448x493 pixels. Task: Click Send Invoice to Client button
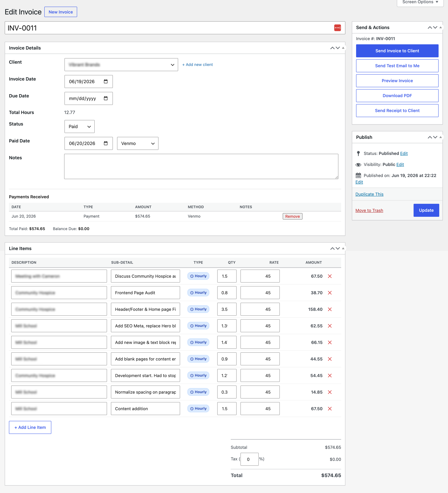[397, 51]
